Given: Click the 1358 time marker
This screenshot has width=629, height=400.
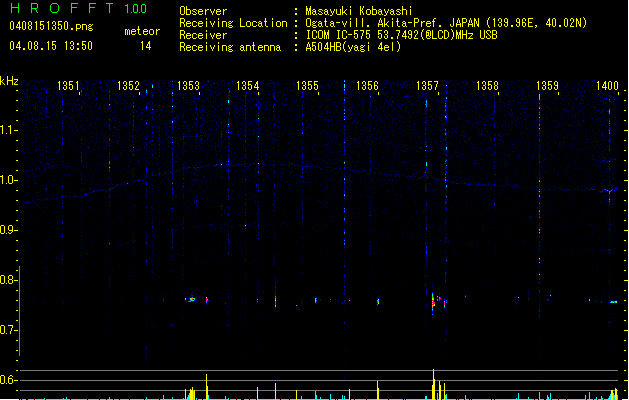Looking at the screenshot, I should coord(487,85).
